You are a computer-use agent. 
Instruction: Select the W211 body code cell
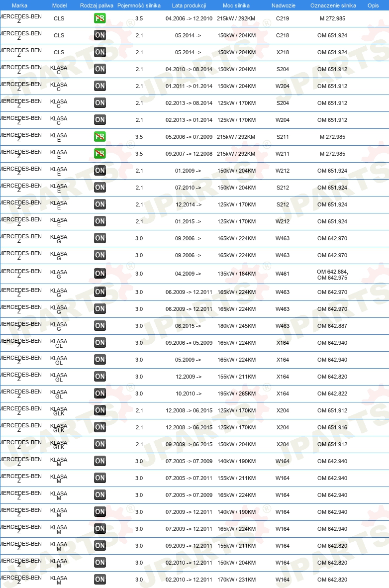[283, 154]
